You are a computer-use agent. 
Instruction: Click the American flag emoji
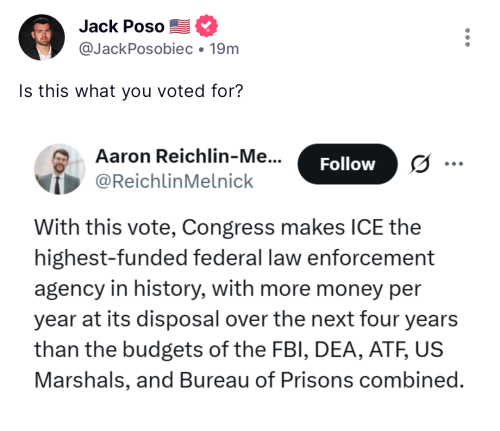pos(180,26)
